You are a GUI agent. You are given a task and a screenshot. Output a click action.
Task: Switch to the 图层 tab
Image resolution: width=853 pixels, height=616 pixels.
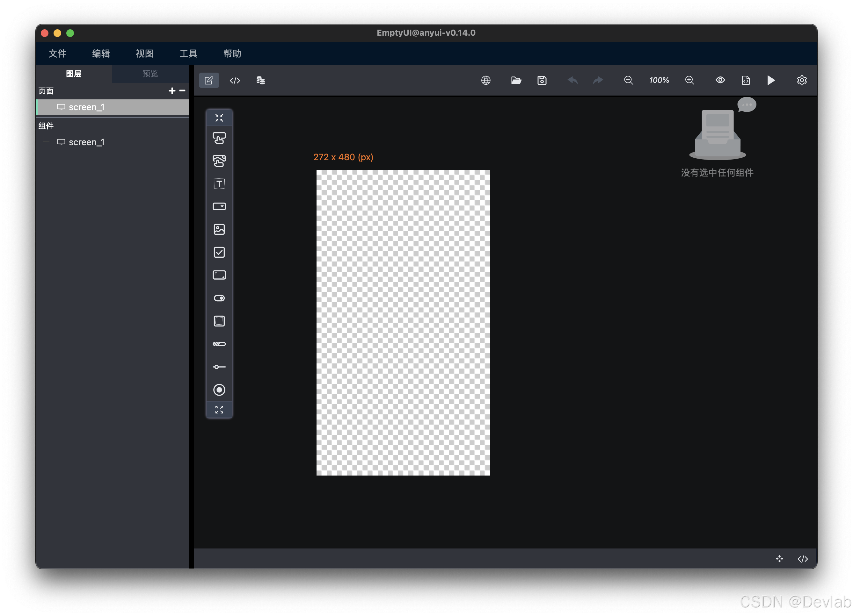(x=74, y=74)
